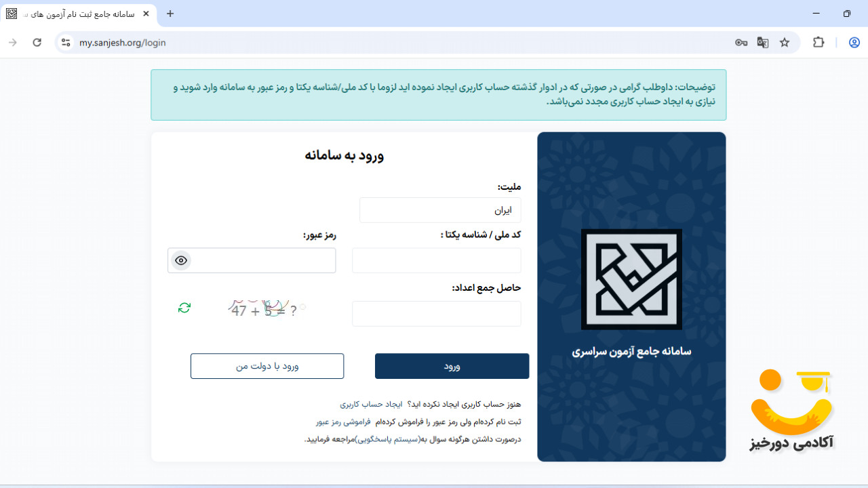Viewport: 868px width, 488px height.
Task: Open site information in the address bar
Action: click(x=65, y=42)
